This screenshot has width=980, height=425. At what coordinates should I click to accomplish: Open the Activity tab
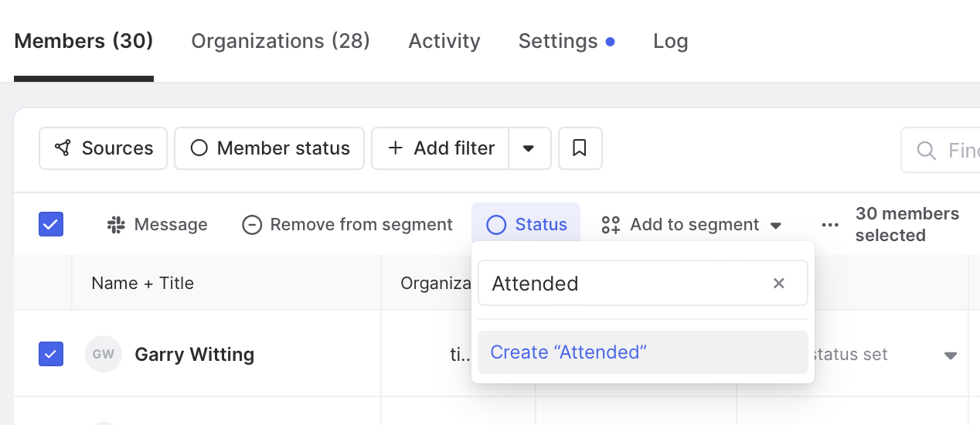pos(444,41)
